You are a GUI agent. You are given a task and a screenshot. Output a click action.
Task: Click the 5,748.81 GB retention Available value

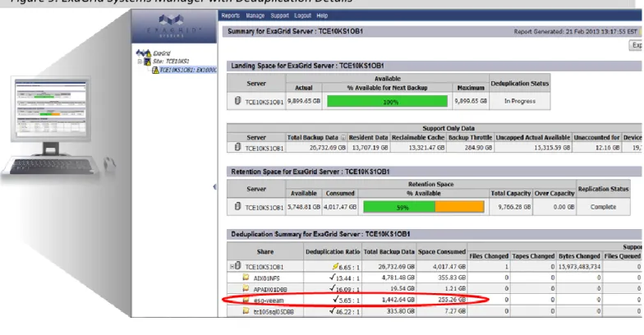point(304,207)
